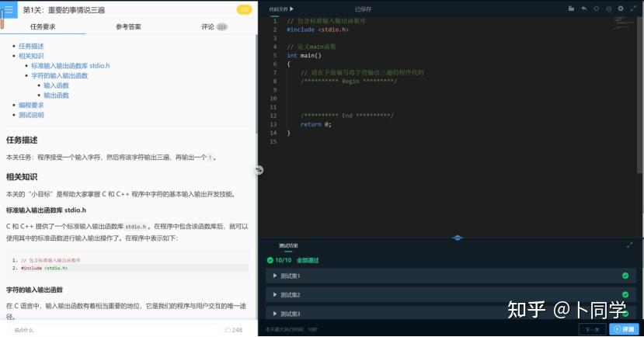
Task: Expand code editor to fullscreen
Action: (x=633, y=9)
